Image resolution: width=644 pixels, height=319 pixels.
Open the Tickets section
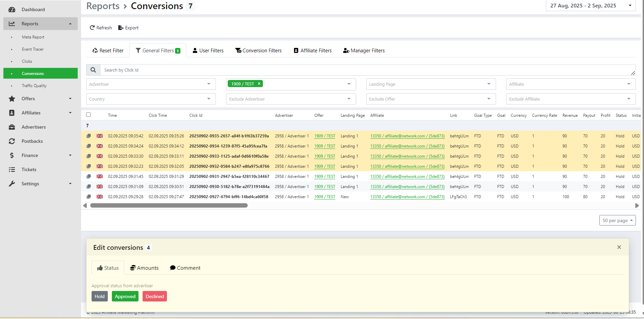coord(29,169)
